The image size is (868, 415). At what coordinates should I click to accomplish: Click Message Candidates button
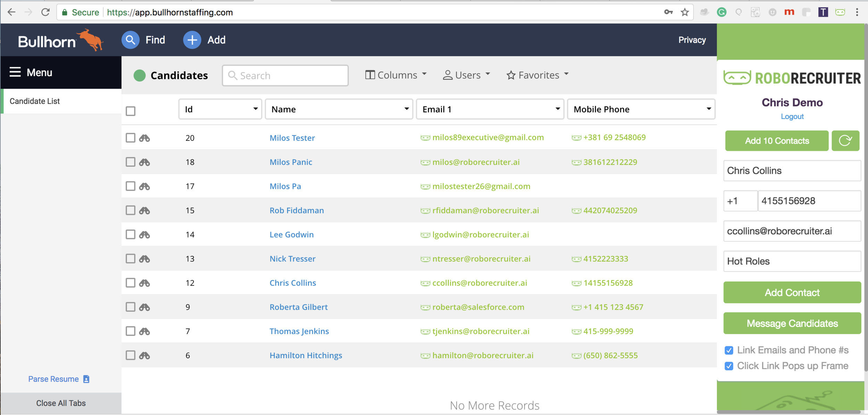click(x=792, y=323)
